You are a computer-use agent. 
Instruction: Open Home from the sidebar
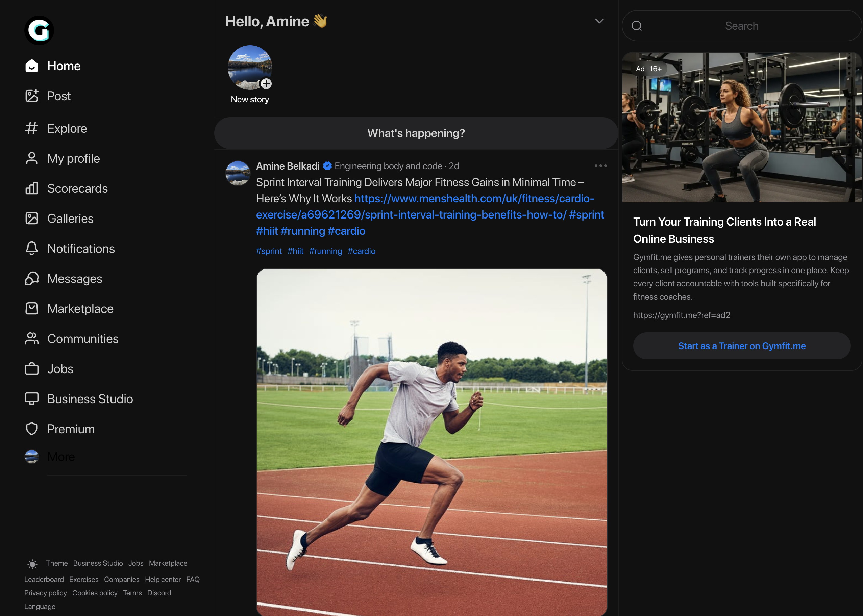64,66
